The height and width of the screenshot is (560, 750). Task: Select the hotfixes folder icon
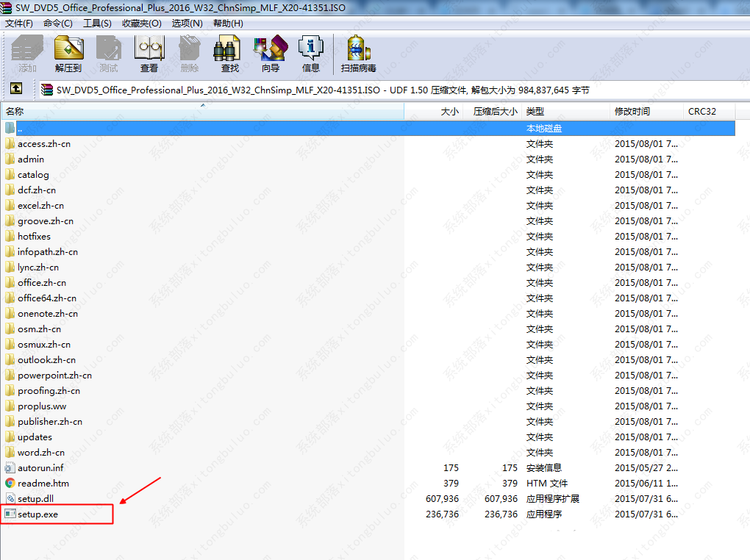[x=10, y=236]
